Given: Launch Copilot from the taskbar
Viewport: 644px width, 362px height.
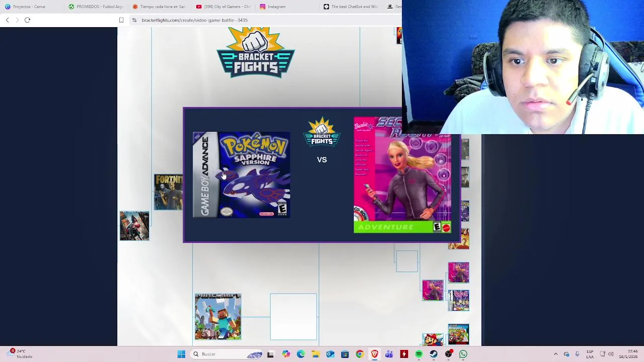Looking at the screenshot, I should click(286, 354).
